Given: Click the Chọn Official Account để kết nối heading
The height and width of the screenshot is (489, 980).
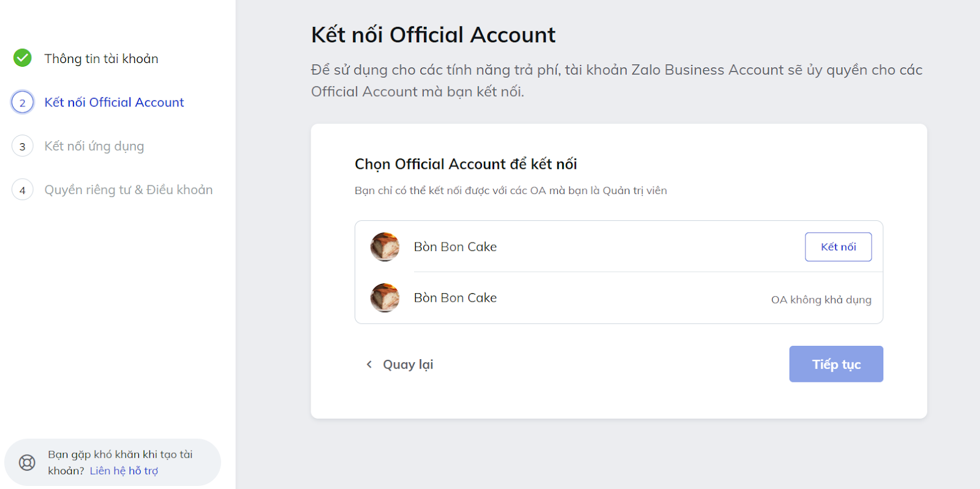Looking at the screenshot, I should click(x=466, y=164).
